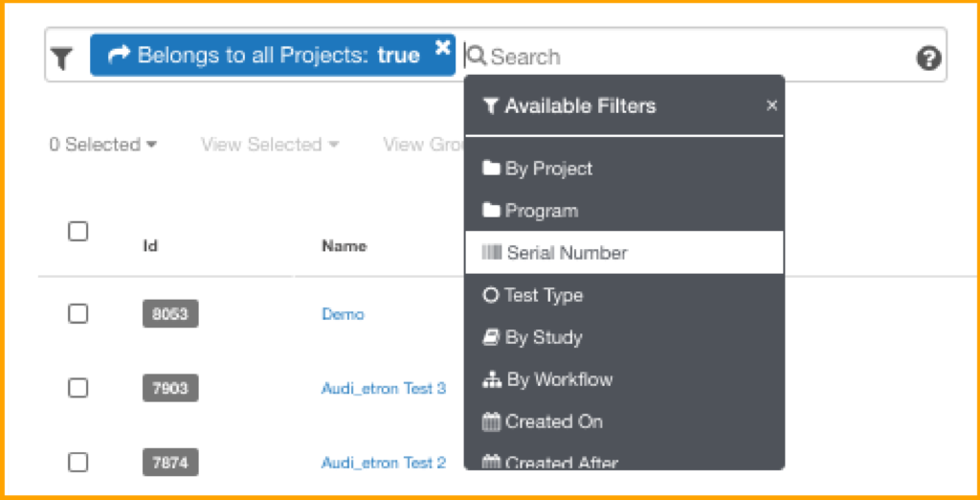Image resolution: width=980 pixels, height=500 pixels.
Task: Pick the By Study filter
Action: pyautogui.click(x=624, y=337)
